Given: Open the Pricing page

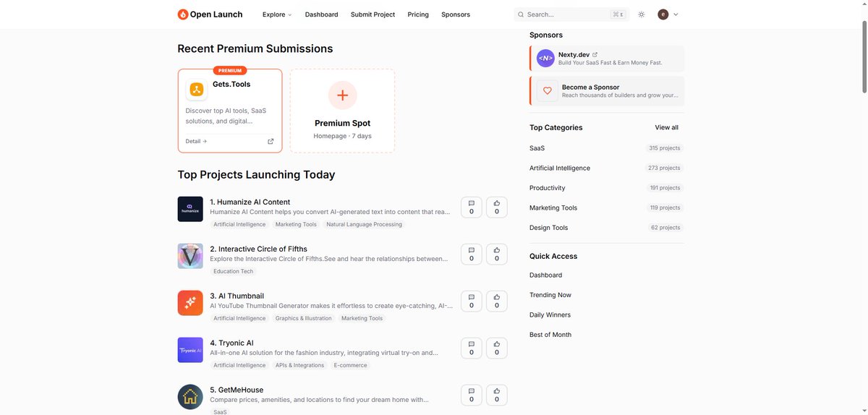Looking at the screenshot, I should pyautogui.click(x=418, y=14).
